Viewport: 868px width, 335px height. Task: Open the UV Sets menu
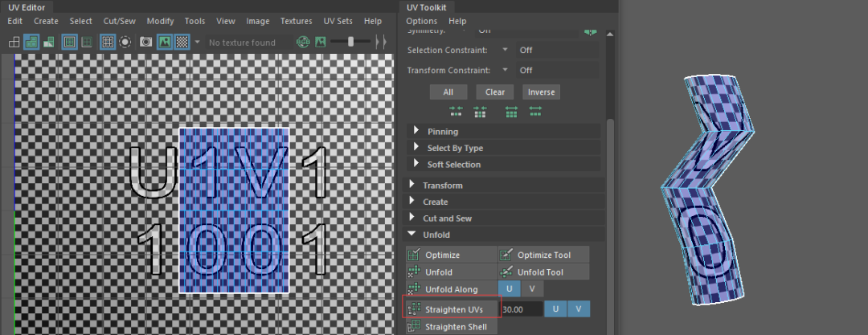[x=338, y=21]
